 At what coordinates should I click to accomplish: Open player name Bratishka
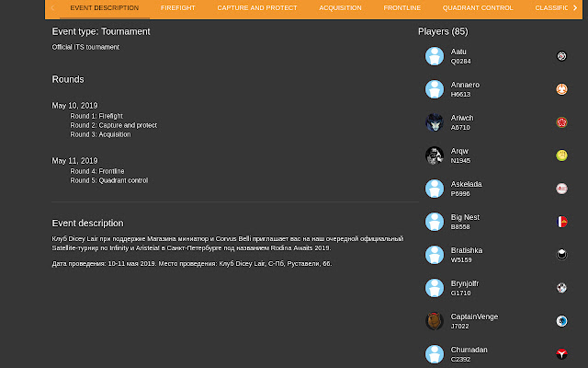[467, 250]
